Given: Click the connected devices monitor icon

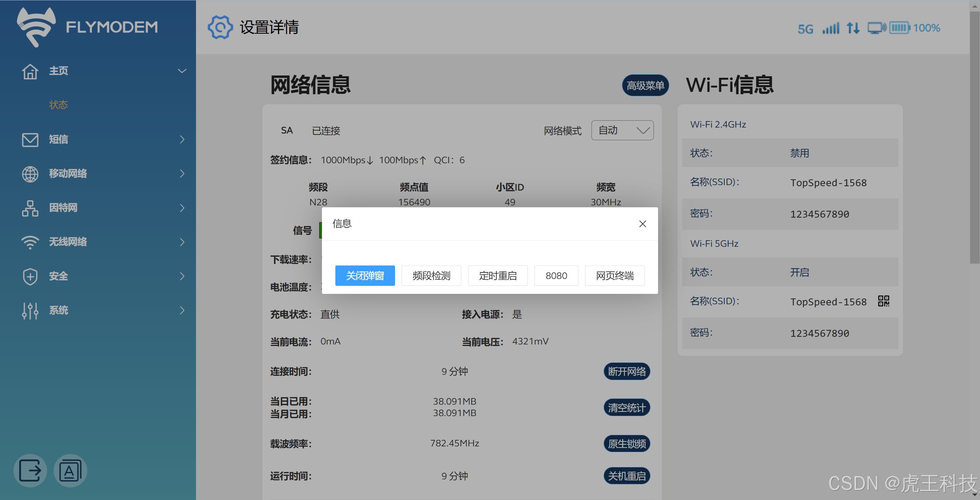Looking at the screenshot, I should pos(876,28).
